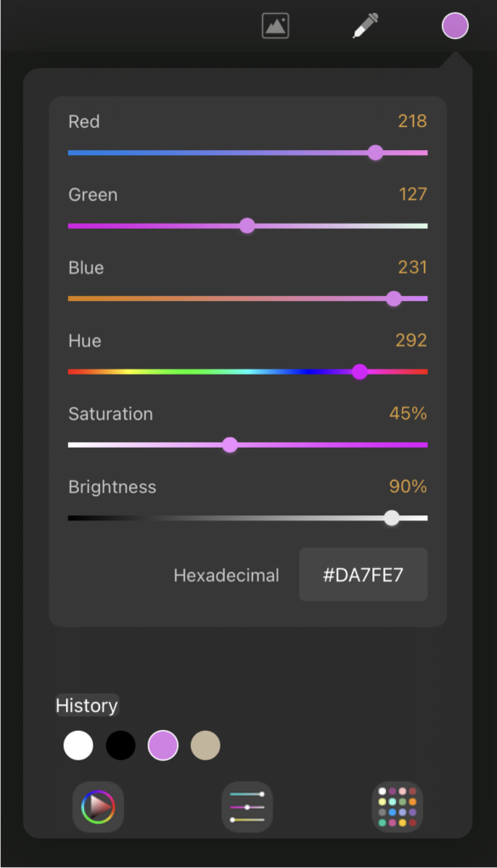
Task: Click the Hue slider knob
Action: tap(360, 372)
